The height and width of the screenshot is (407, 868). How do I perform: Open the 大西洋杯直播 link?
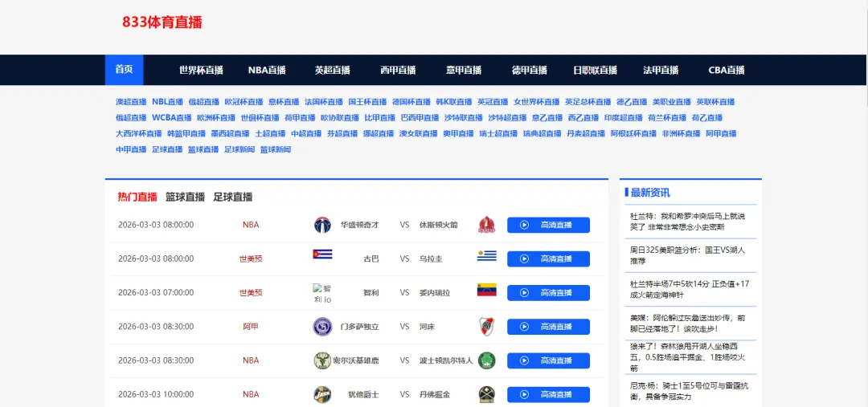[139, 133]
